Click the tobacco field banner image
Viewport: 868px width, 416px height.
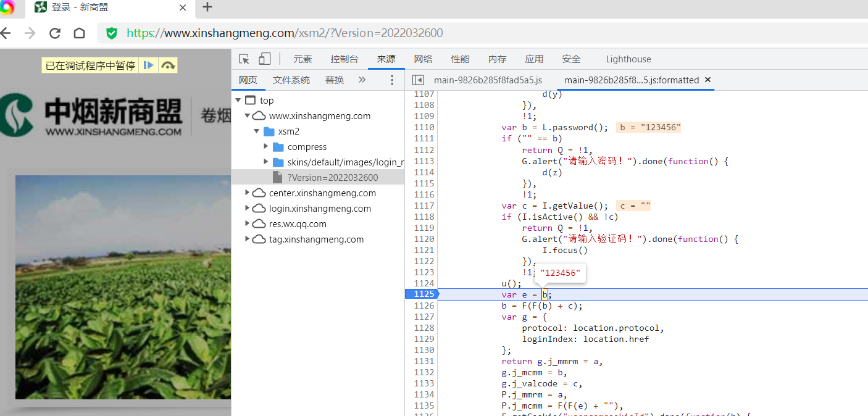[x=123, y=287]
